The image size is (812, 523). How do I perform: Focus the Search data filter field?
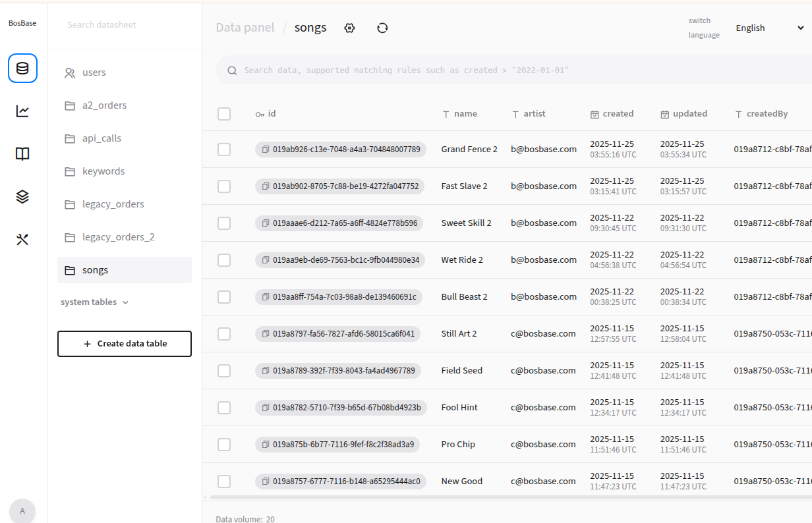[514, 70]
